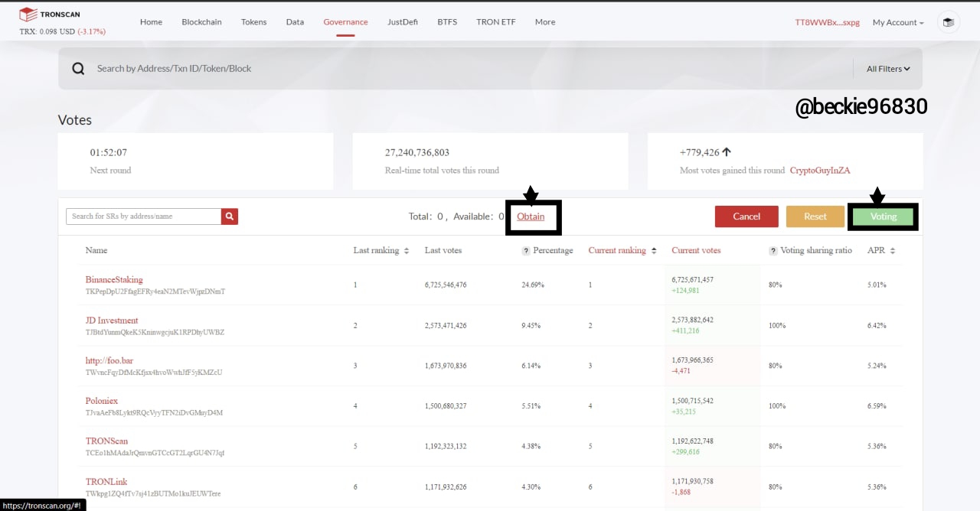Focus the Search for SRs input field
980x511 pixels.
point(144,216)
